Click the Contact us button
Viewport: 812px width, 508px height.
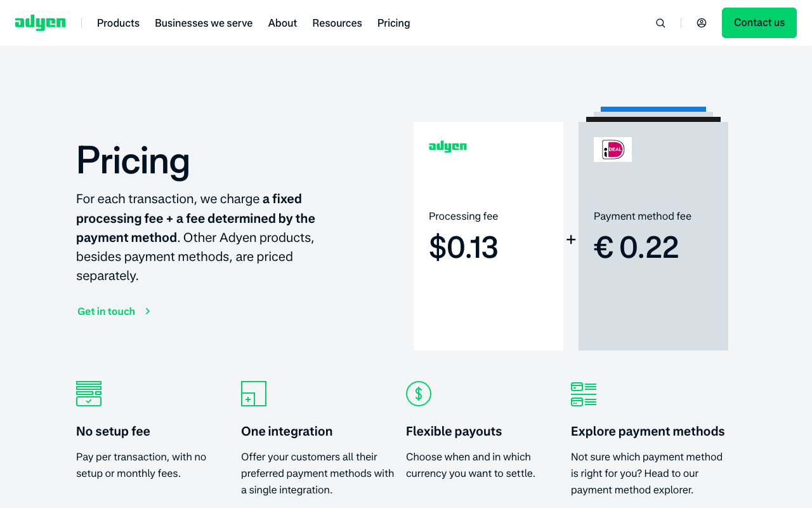(759, 23)
